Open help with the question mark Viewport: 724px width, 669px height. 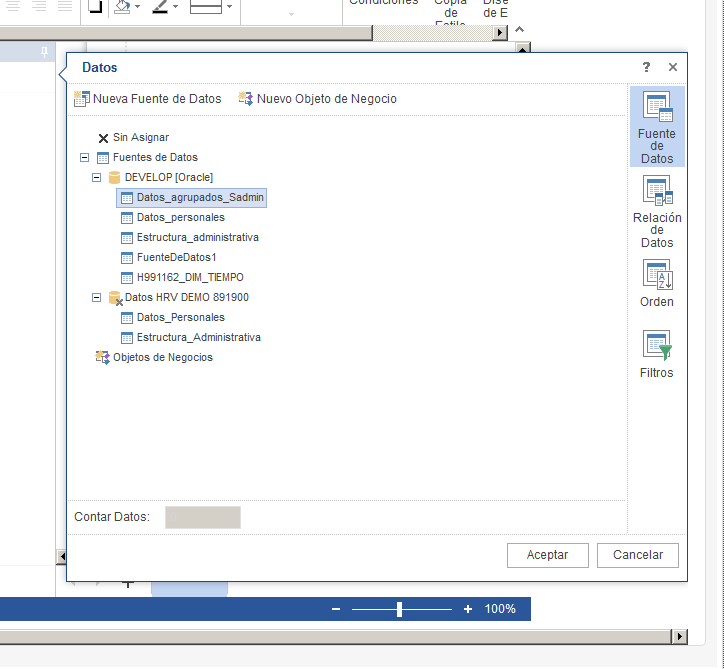click(646, 67)
